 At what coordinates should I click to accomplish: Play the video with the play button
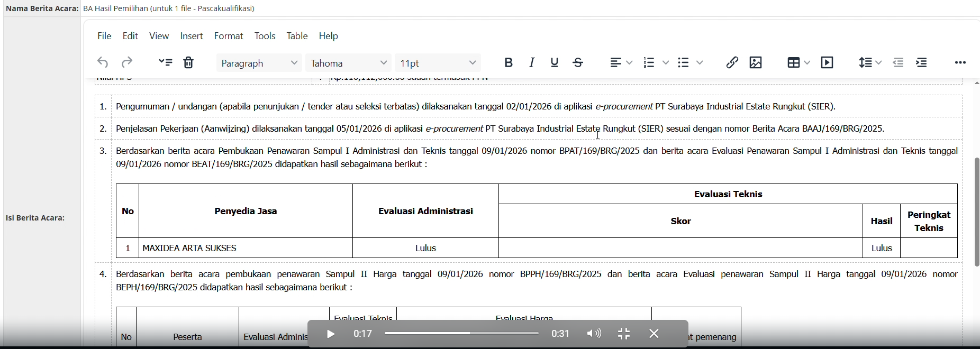click(331, 334)
